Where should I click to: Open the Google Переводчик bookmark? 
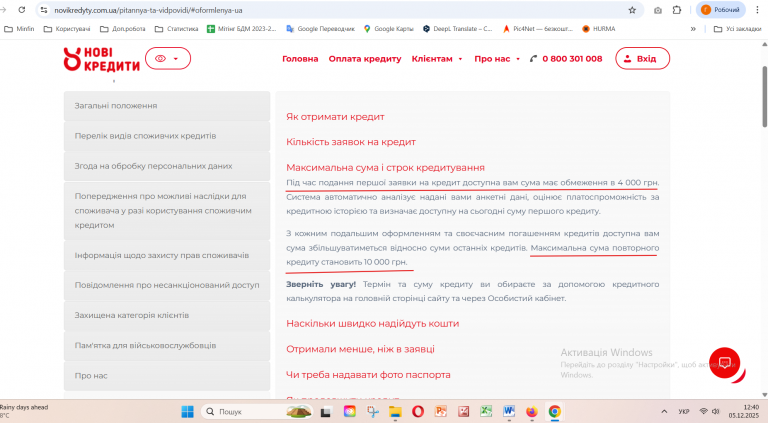point(320,29)
